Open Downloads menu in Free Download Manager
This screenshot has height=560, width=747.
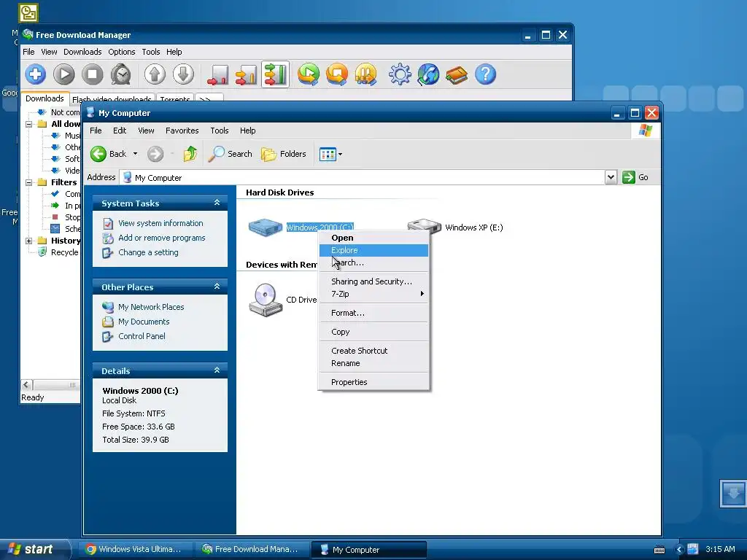[82, 52]
